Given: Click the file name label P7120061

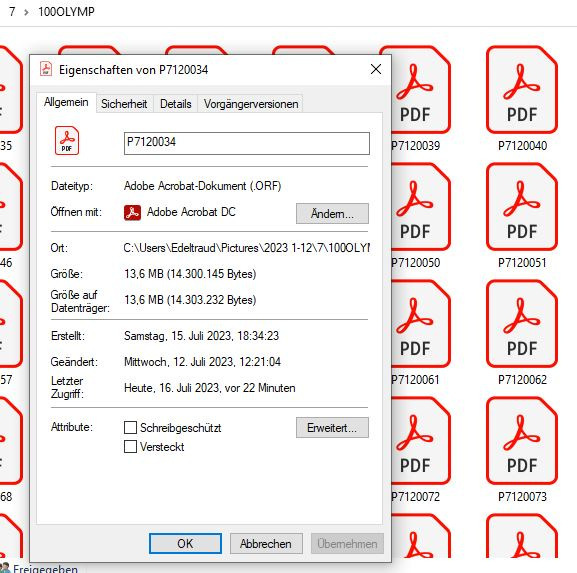Looking at the screenshot, I should click(416, 380).
